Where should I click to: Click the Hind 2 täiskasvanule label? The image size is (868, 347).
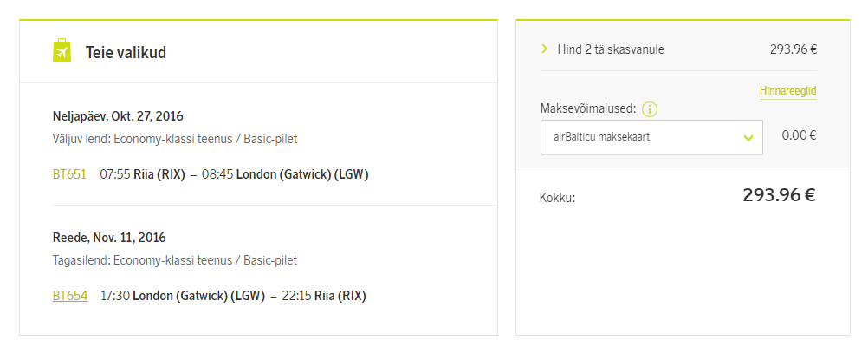coord(611,49)
